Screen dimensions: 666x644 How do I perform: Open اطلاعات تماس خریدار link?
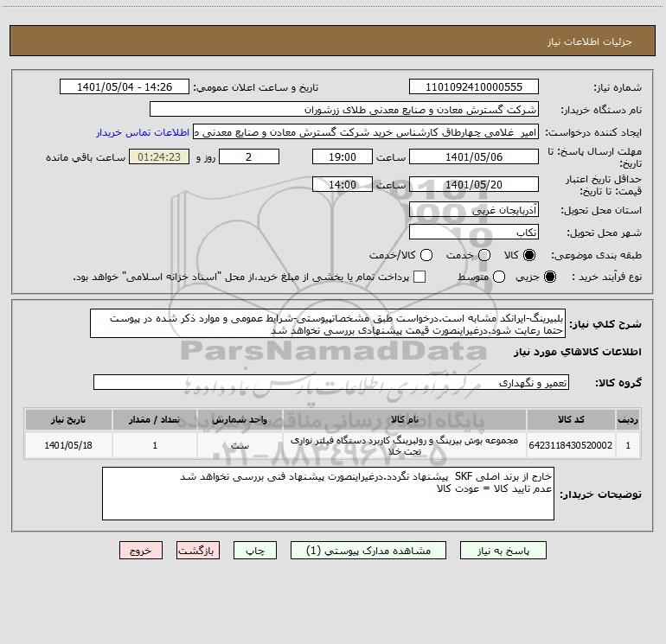(x=143, y=132)
